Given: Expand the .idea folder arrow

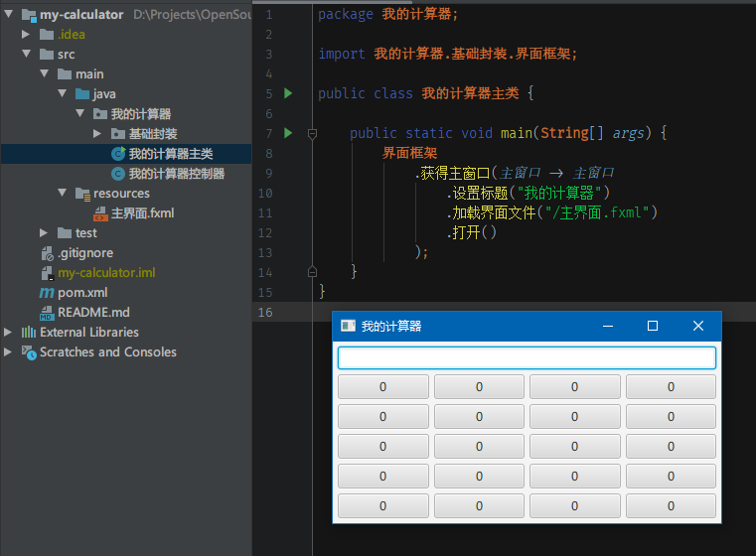Looking at the screenshot, I should pos(26,34).
